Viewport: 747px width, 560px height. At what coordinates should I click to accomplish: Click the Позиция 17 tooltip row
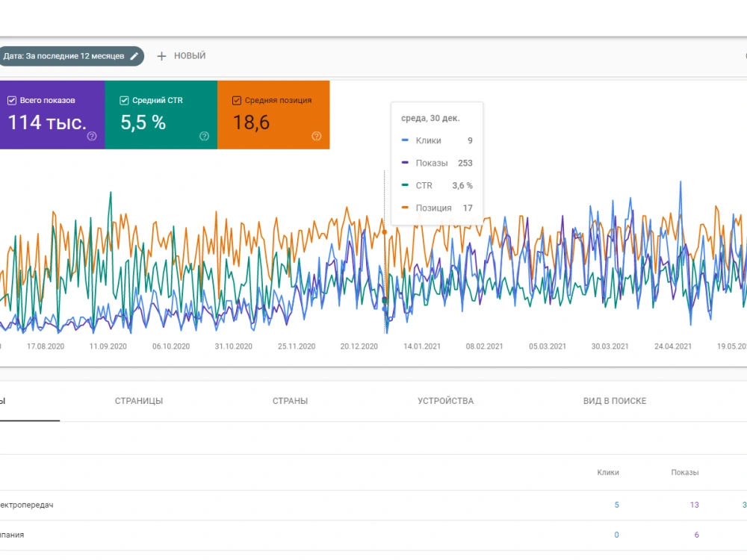(437, 208)
